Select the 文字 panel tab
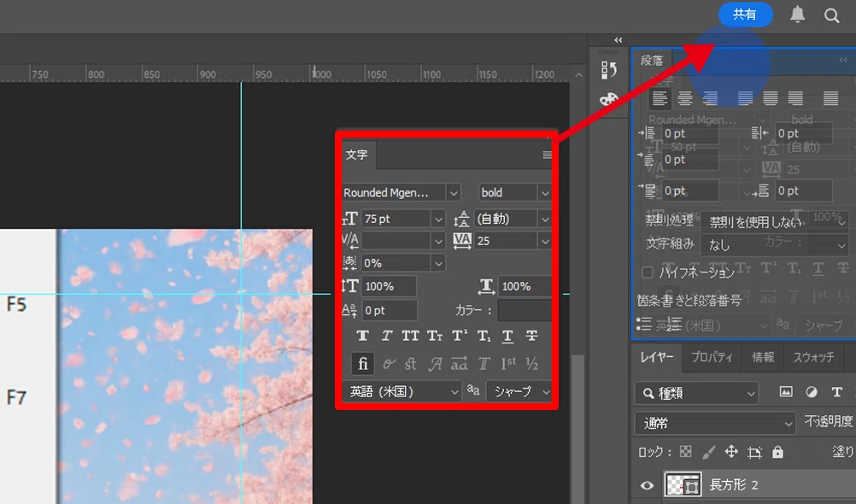 [356, 155]
